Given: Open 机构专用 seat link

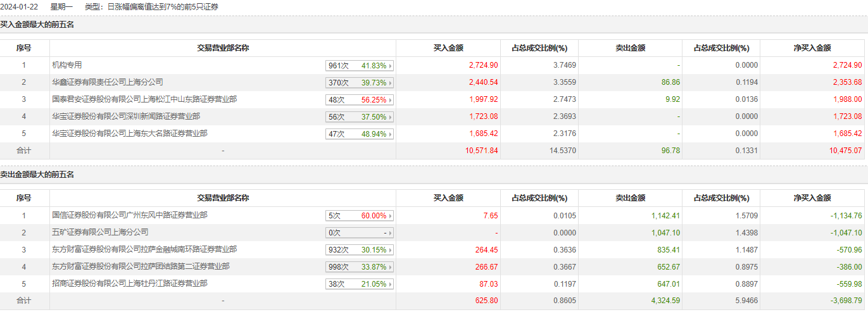Looking at the screenshot, I should 67,65.
